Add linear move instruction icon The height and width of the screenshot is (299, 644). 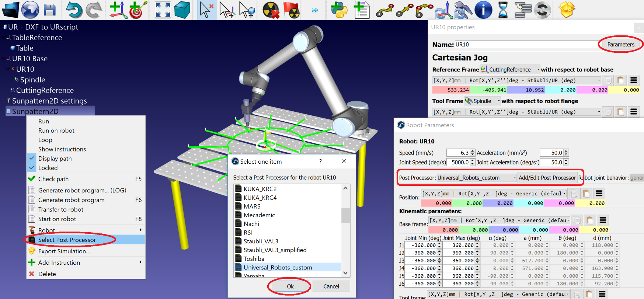[x=404, y=10]
